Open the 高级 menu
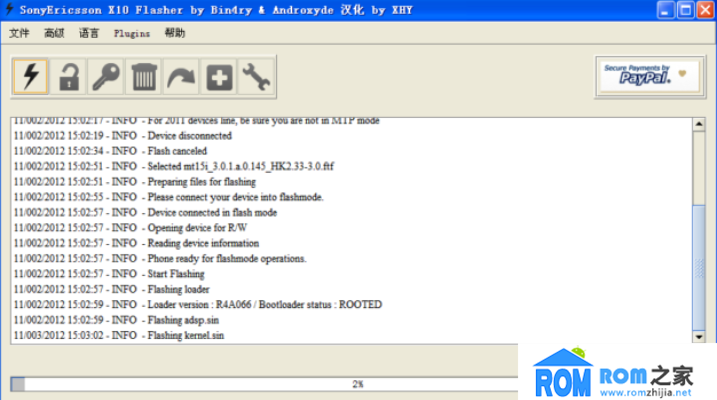 (x=54, y=33)
